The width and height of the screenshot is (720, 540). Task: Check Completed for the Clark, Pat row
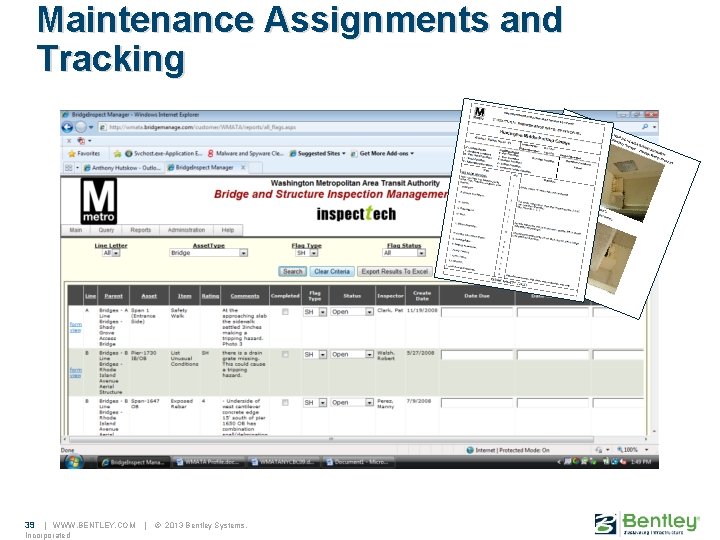285,312
